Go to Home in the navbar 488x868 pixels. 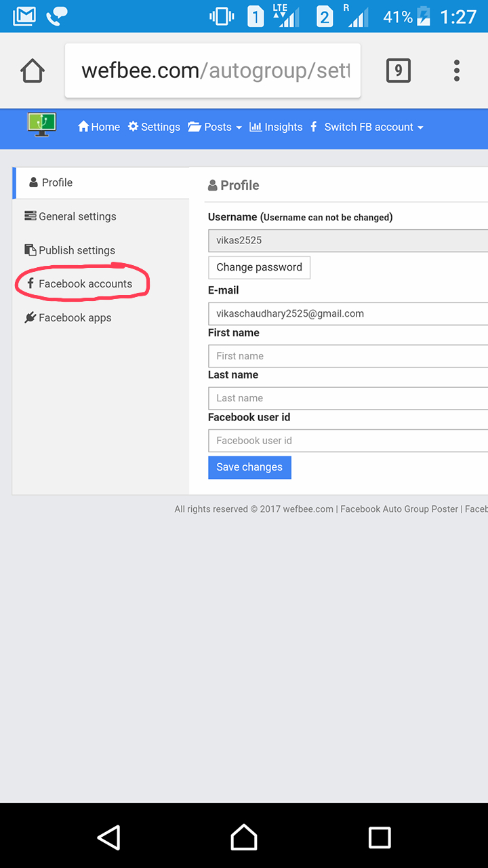coord(99,127)
